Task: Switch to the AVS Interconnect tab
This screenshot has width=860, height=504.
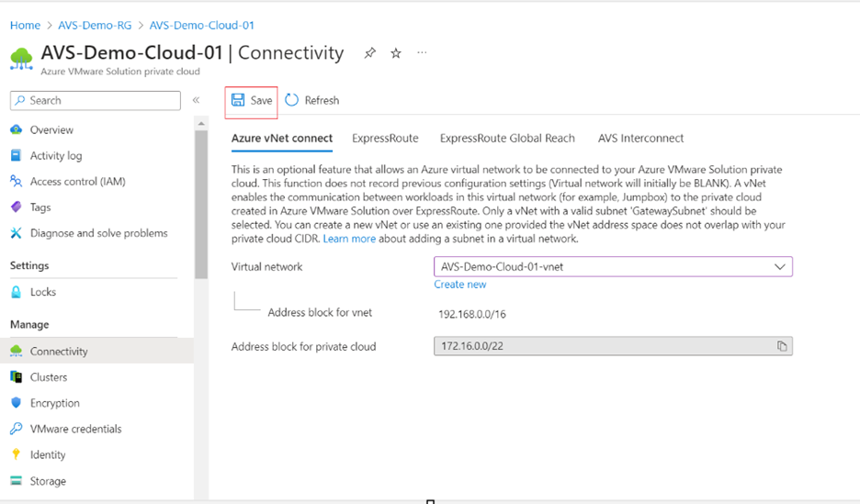Action: point(640,139)
